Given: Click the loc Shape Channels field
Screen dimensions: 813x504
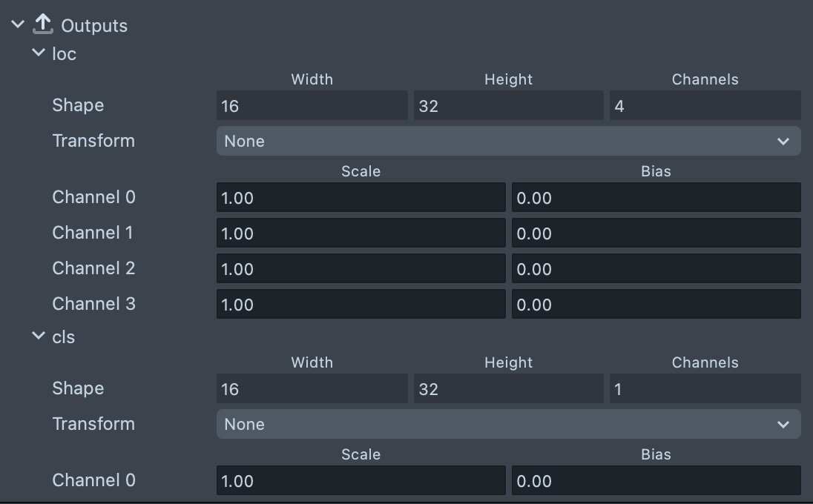Looking at the screenshot, I should 705,106.
